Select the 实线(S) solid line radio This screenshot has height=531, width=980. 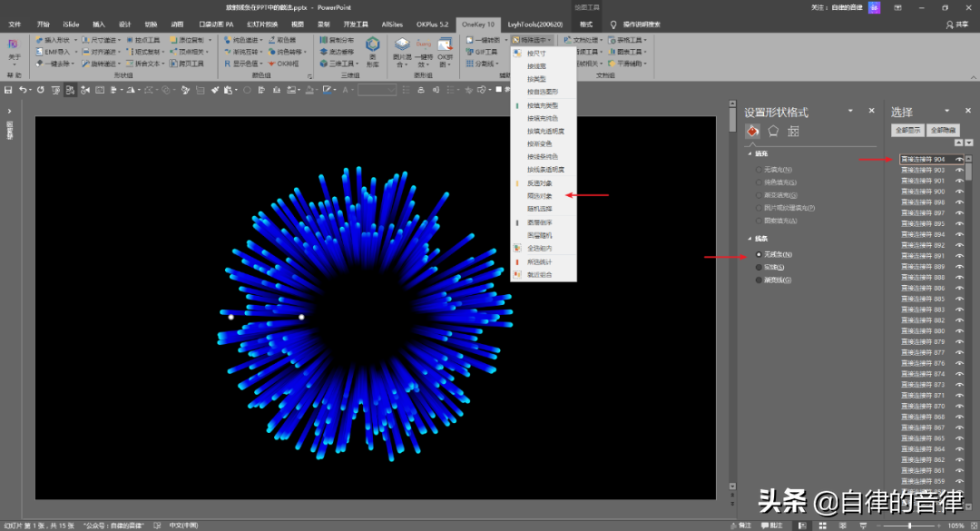click(x=759, y=267)
